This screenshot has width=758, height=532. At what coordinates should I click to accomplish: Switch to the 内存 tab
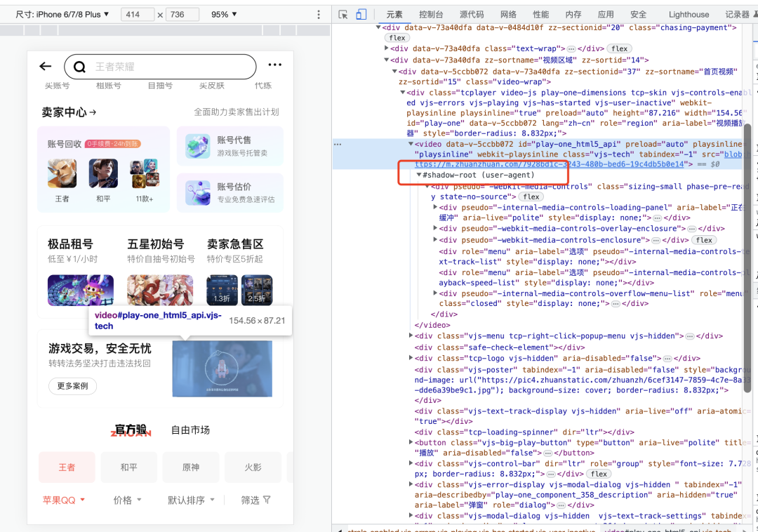tap(573, 15)
